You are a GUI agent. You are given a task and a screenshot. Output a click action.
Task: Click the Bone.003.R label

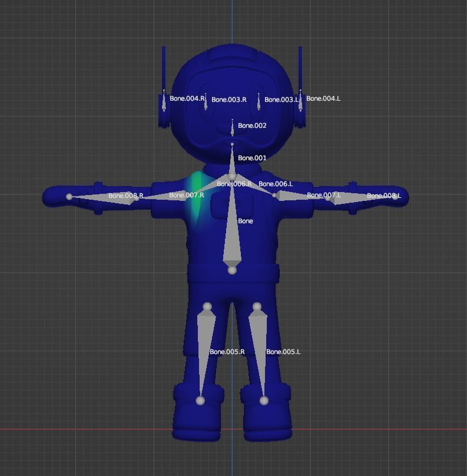point(229,100)
